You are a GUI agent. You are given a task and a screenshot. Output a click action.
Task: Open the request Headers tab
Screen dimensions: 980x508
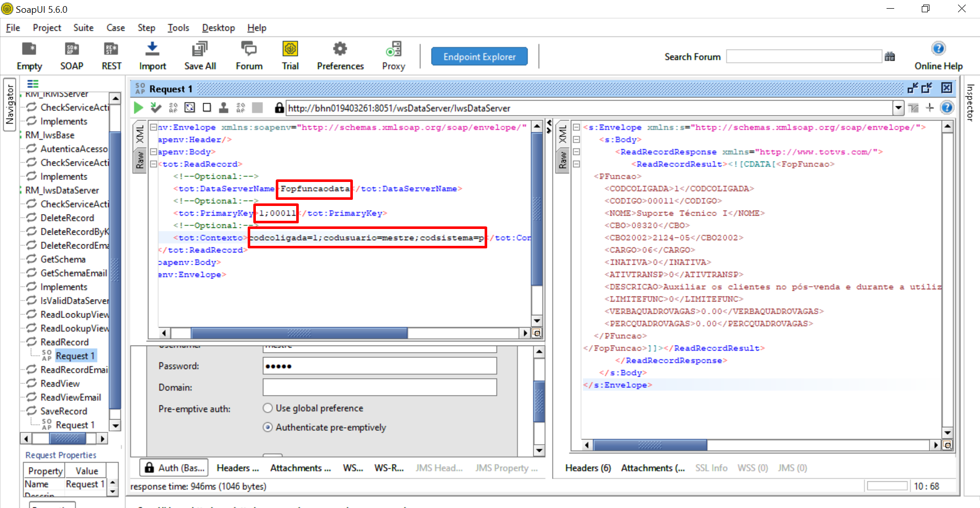(237, 468)
